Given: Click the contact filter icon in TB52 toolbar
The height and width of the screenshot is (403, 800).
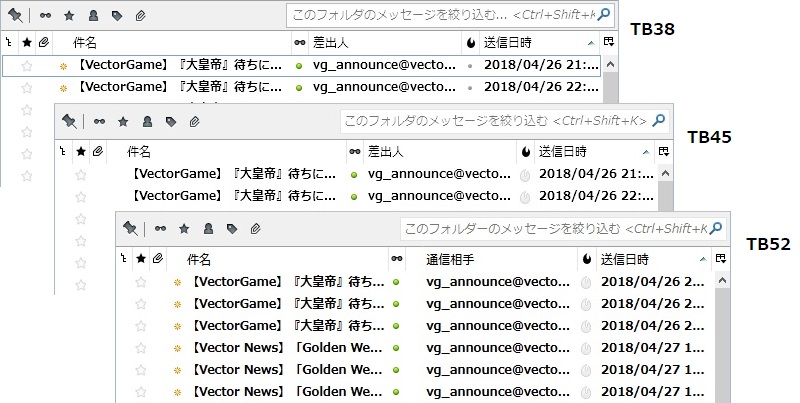Looking at the screenshot, I should 207,229.
